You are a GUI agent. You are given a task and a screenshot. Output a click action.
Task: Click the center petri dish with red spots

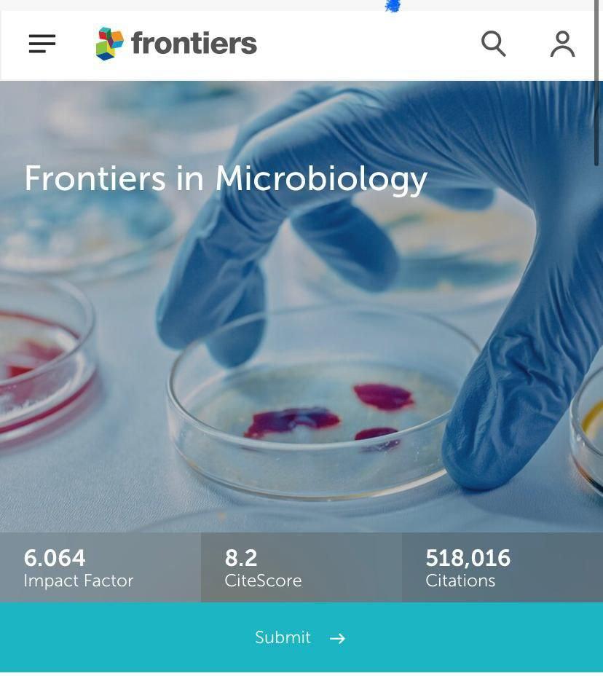[320, 415]
